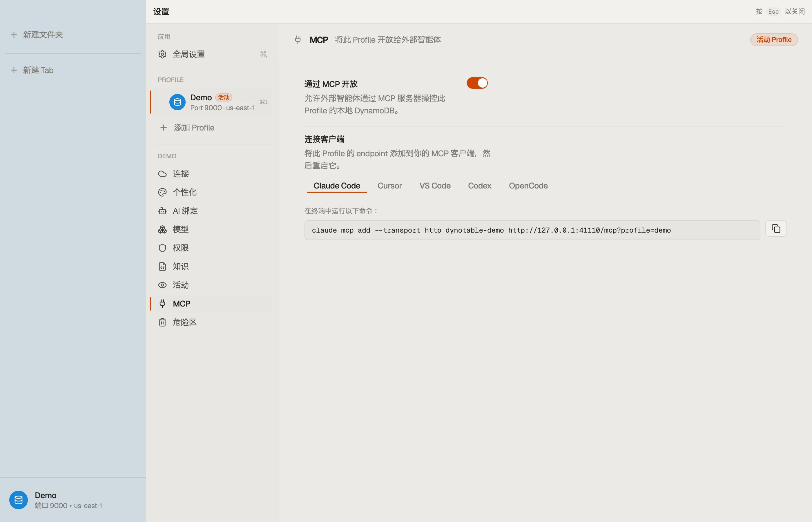Open the 权限 settings section
812x522 pixels.
212,248
